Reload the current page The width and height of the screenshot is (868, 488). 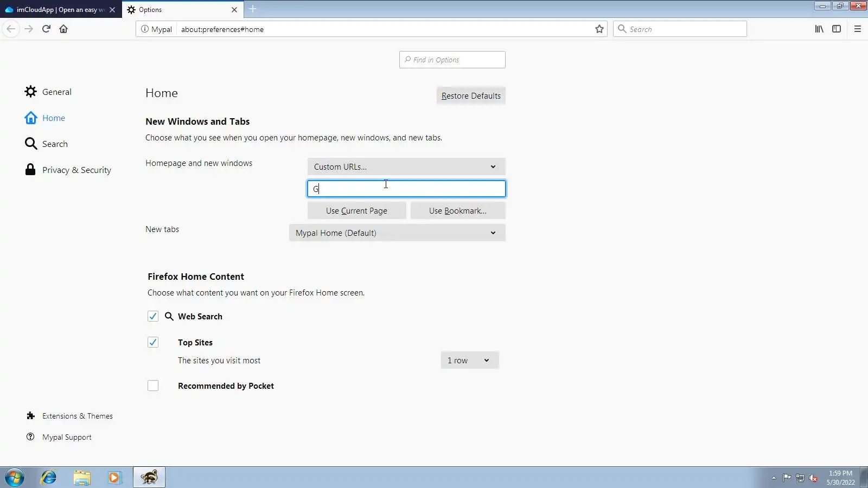point(46,29)
